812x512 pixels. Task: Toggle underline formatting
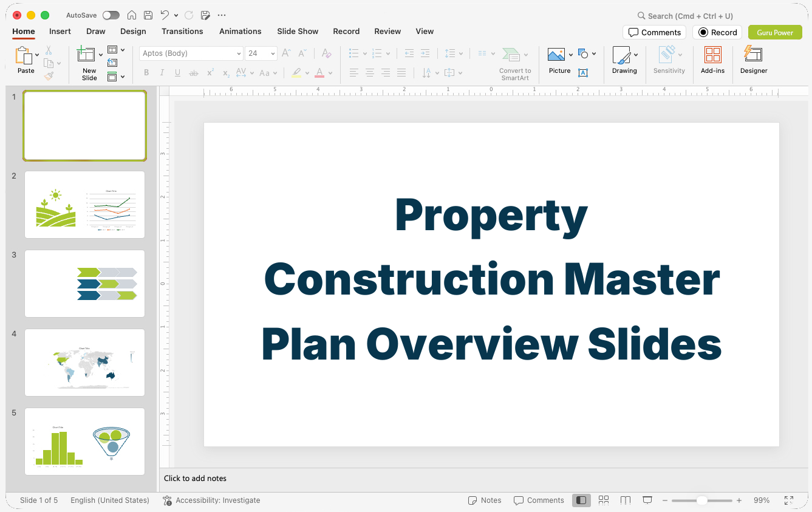[177, 73]
